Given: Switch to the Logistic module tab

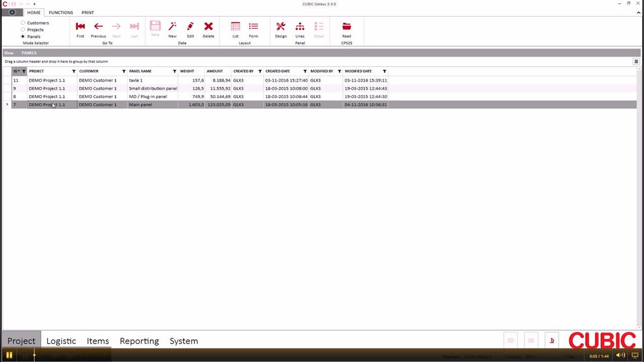Looking at the screenshot, I should [61, 341].
